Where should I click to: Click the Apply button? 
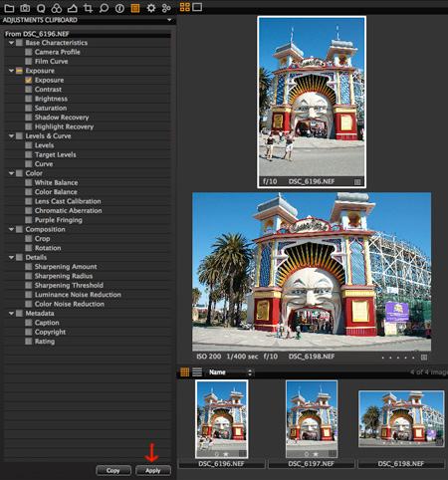pos(153,470)
